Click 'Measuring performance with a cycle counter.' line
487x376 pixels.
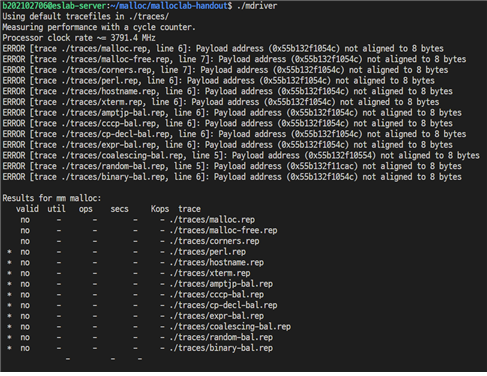[99, 27]
